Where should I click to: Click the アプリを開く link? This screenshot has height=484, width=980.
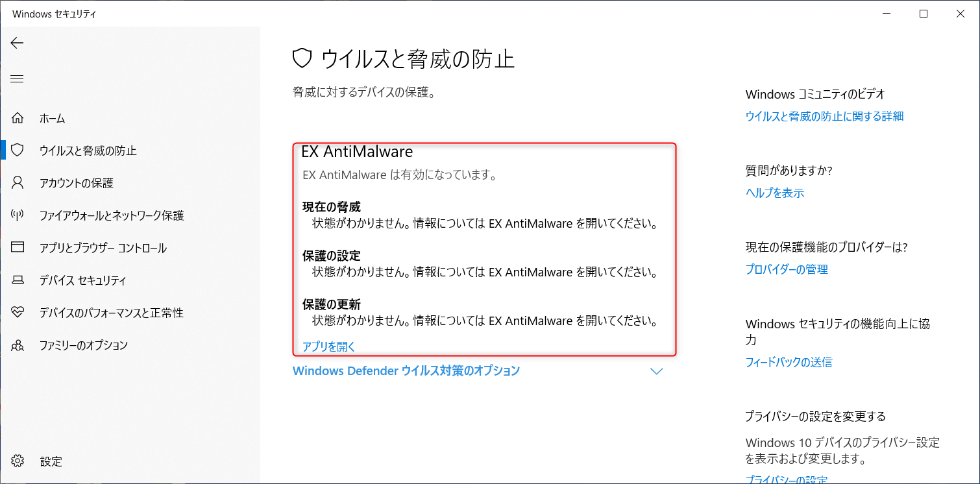click(x=329, y=346)
